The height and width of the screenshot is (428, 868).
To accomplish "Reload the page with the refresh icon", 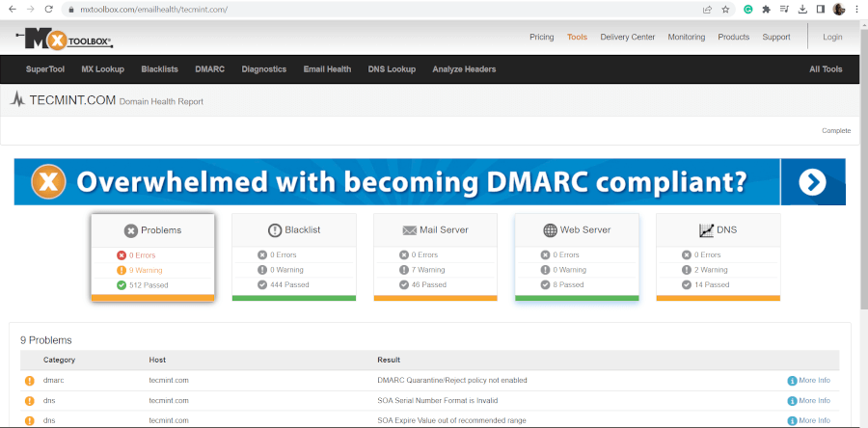I will pos(49,10).
